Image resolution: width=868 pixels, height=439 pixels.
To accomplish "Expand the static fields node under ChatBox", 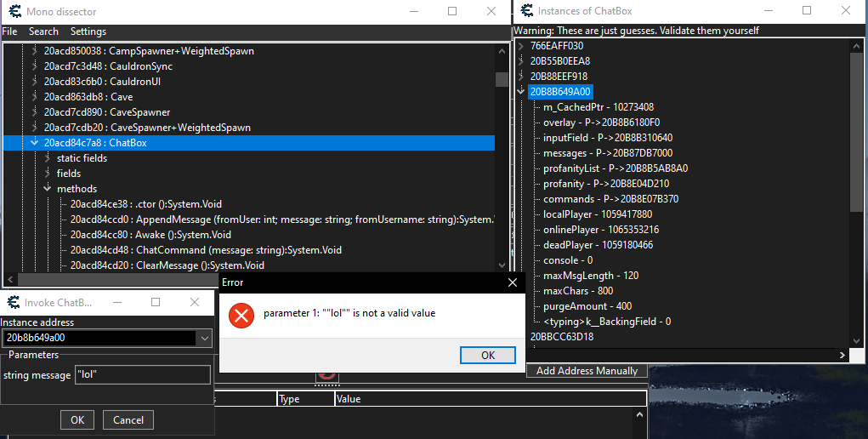I will pyautogui.click(x=48, y=158).
